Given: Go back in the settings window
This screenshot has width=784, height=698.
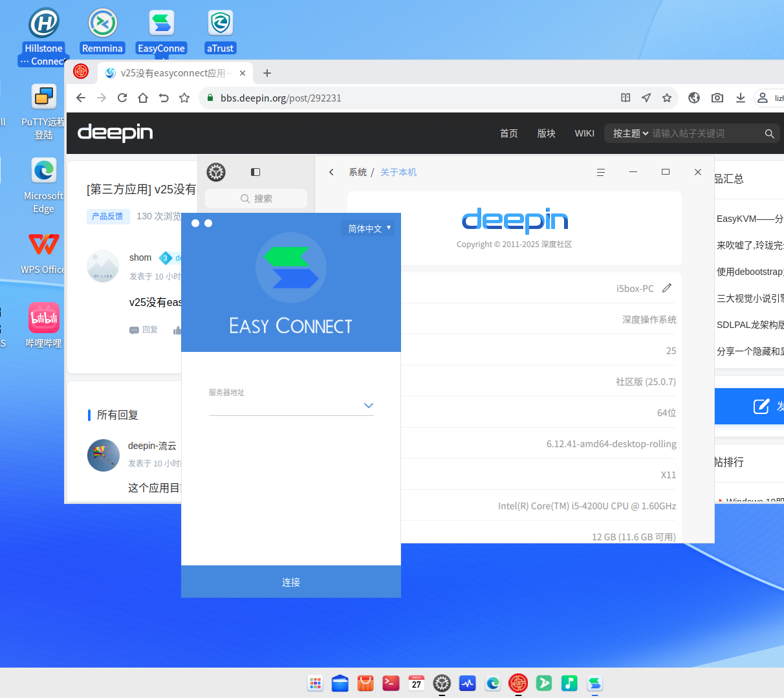Looking at the screenshot, I should 331,172.
